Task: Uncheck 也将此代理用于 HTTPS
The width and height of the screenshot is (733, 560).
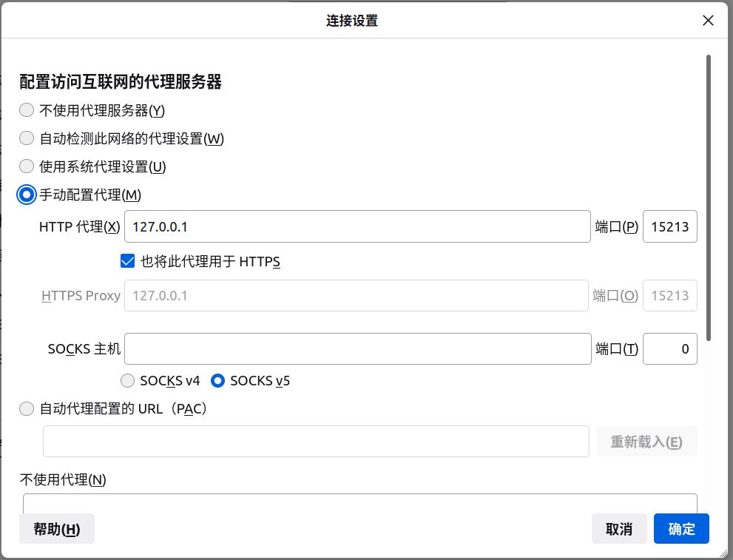Action: pyautogui.click(x=127, y=260)
